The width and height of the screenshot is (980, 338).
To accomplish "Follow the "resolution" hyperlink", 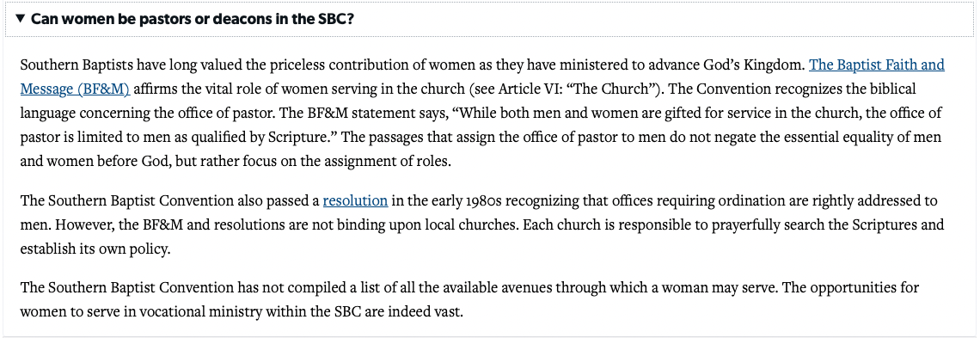I will pyautogui.click(x=355, y=200).
